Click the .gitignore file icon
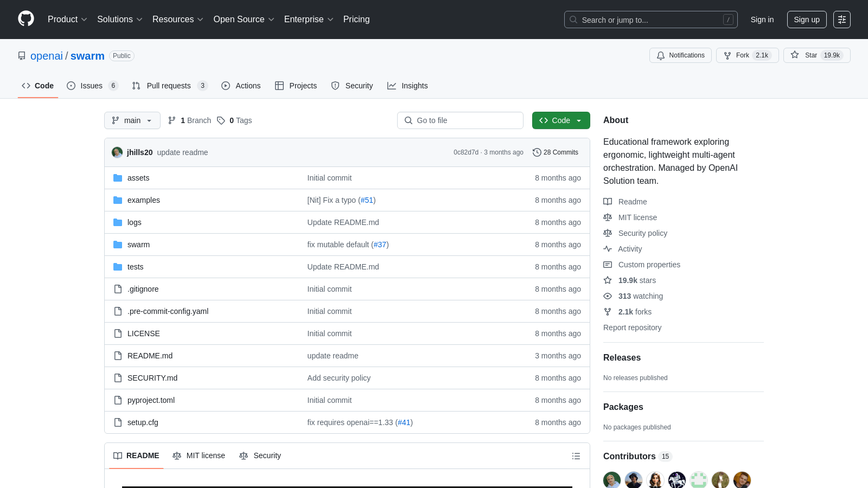This screenshot has width=868, height=488. [118, 289]
